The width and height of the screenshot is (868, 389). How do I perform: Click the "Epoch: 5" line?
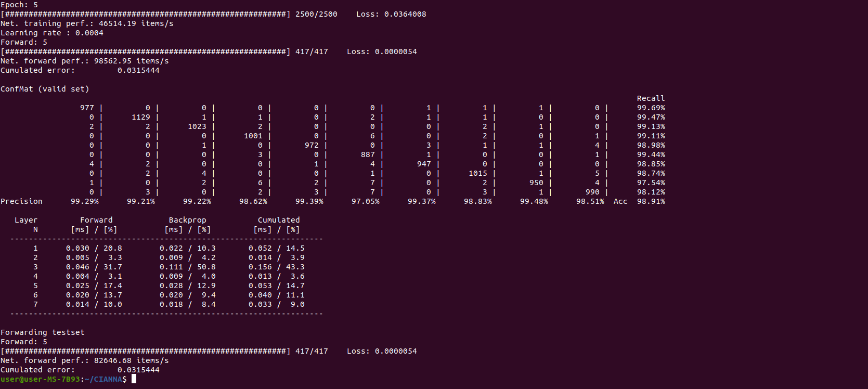coord(19,5)
